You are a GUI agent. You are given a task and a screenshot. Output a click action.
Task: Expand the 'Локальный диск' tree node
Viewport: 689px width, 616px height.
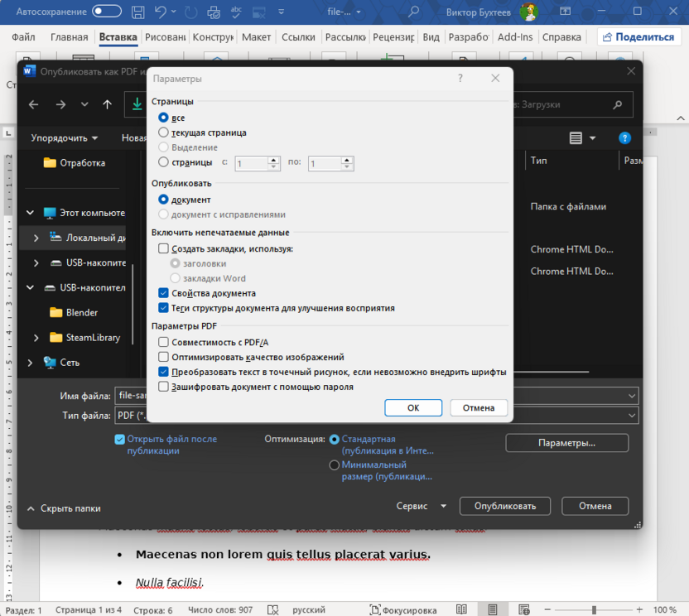coord(36,238)
